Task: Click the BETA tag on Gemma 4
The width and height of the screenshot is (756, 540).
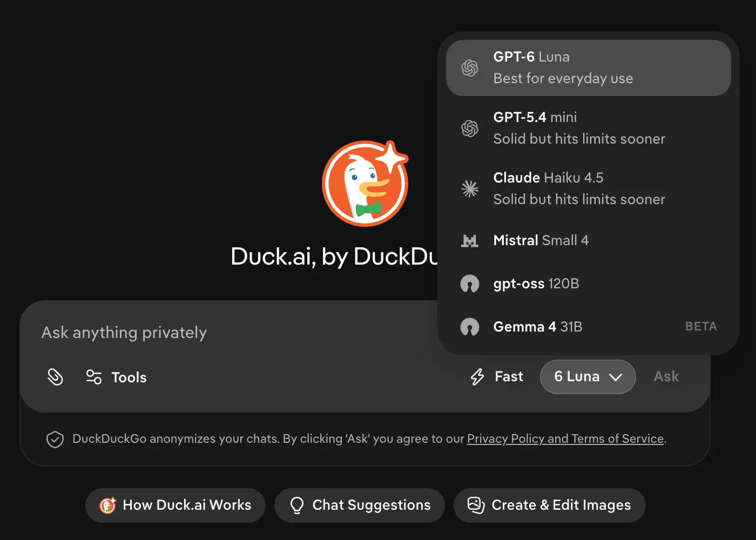Action: click(701, 327)
